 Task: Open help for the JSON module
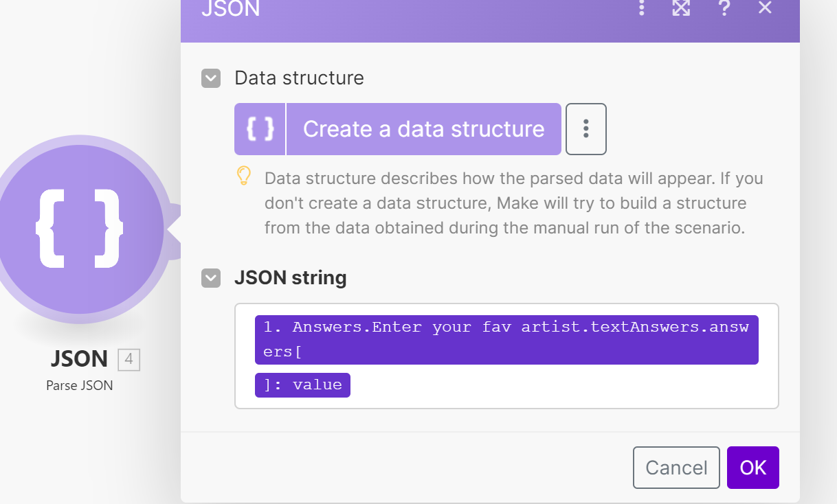click(x=724, y=8)
